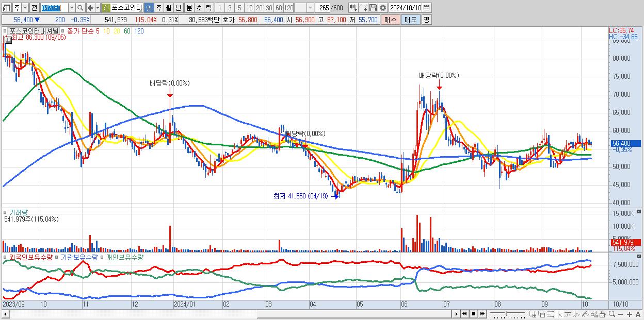Click the letter A text icon

[x=638, y=314]
